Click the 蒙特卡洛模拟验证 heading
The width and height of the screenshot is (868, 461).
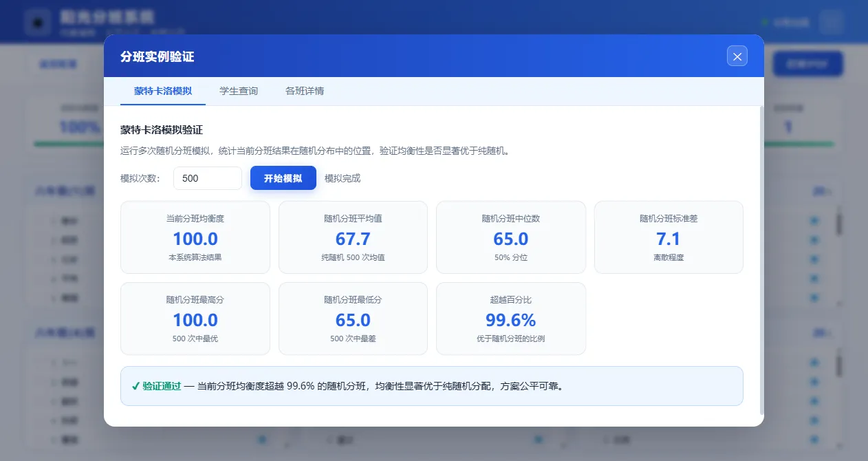[162, 129]
